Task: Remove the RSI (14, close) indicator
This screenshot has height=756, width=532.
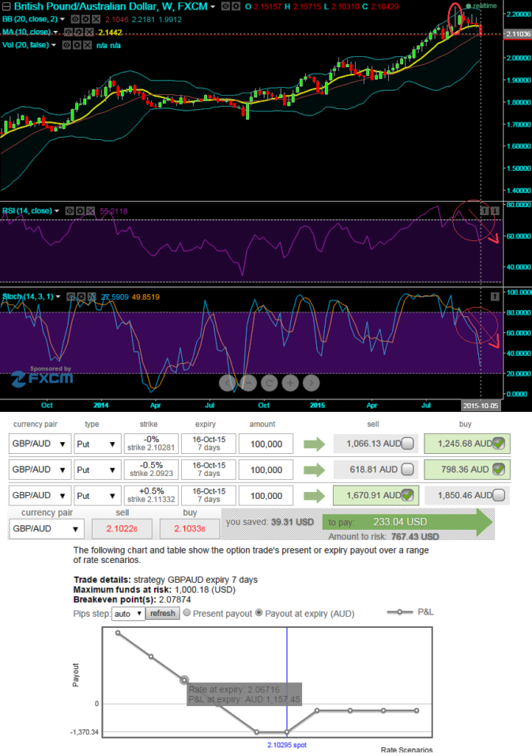Action: [91, 210]
